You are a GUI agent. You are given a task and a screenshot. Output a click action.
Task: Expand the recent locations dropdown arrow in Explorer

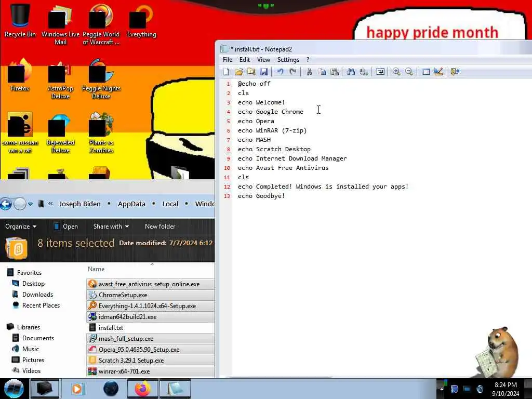point(30,204)
